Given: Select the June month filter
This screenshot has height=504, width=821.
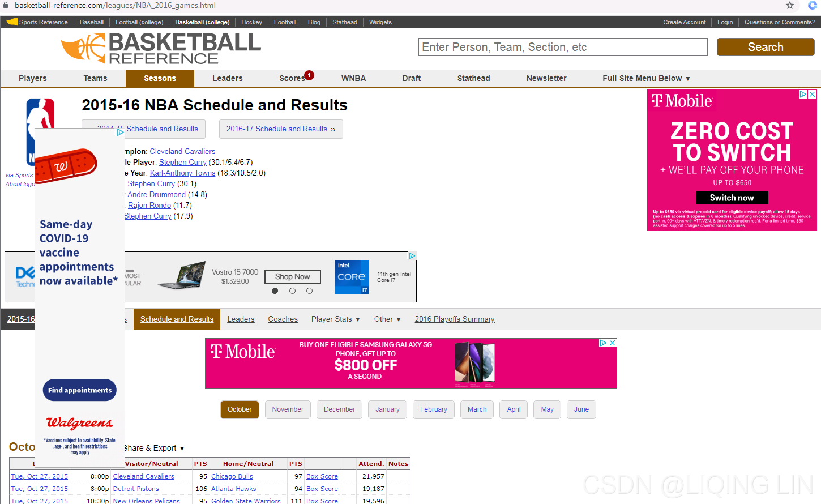Looking at the screenshot, I should [x=581, y=409].
